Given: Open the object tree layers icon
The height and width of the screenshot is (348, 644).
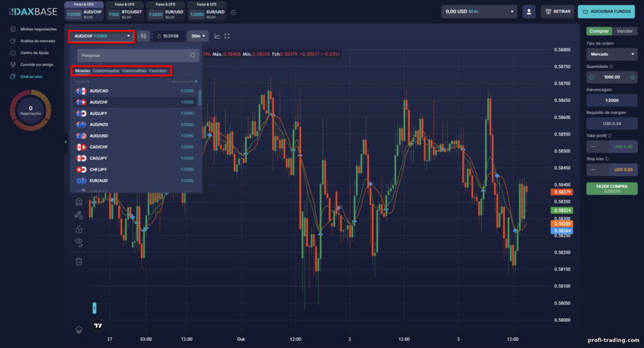Looking at the screenshot, I should [79, 329].
